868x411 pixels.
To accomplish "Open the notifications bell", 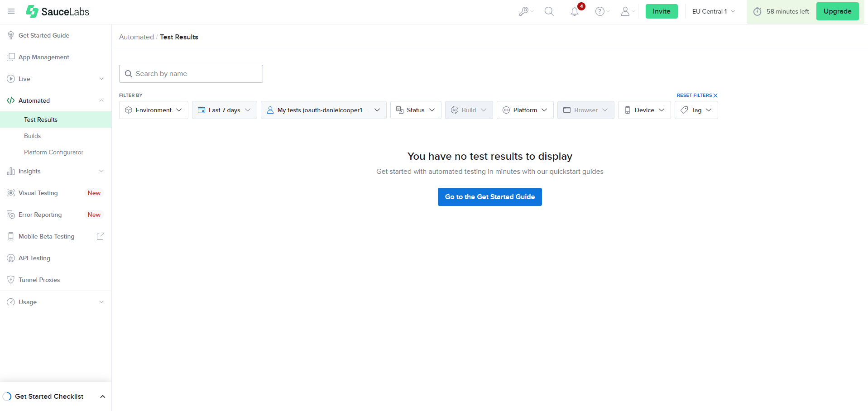I will pos(575,12).
